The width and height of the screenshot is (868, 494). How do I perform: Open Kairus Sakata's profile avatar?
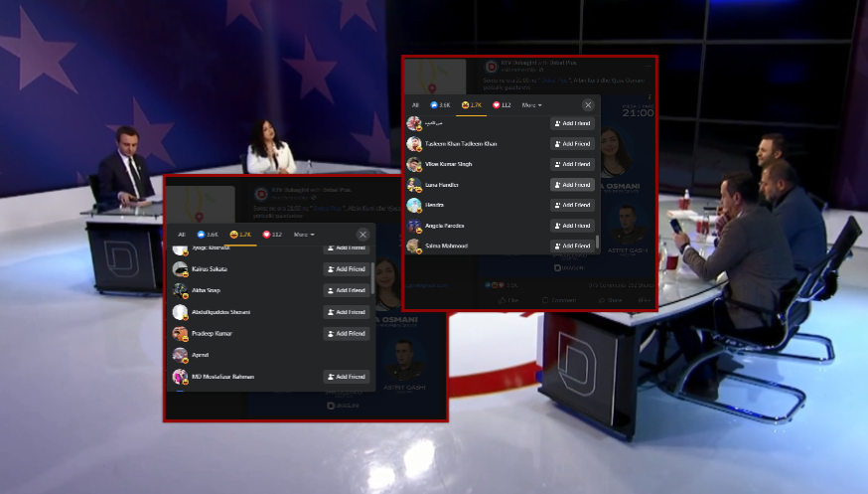[x=180, y=269]
